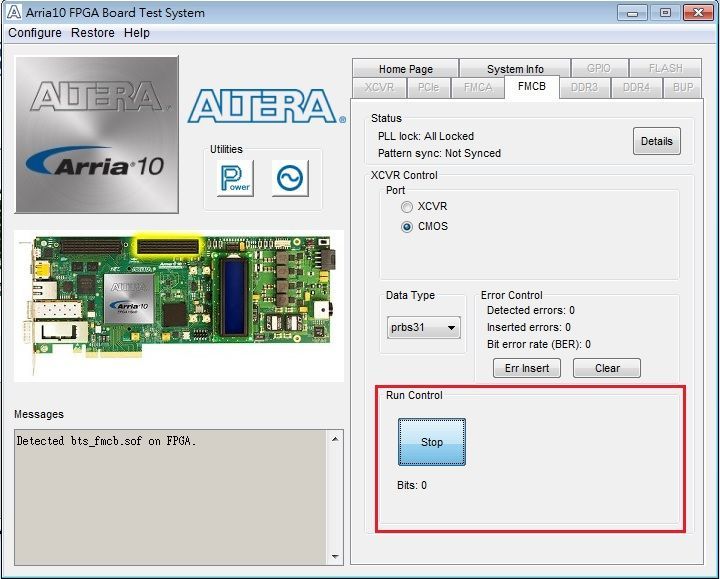Click the 'Detected errors: 0' text

[x=530, y=310]
